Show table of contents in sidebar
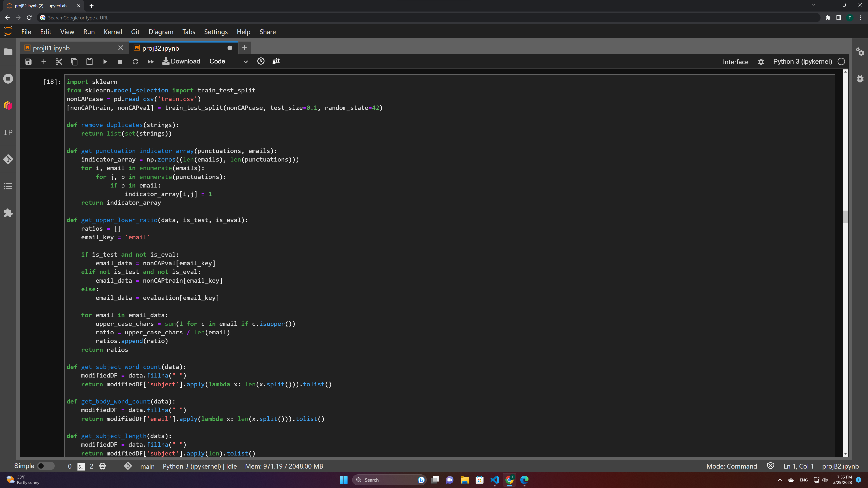The width and height of the screenshot is (868, 488). coord(8,186)
